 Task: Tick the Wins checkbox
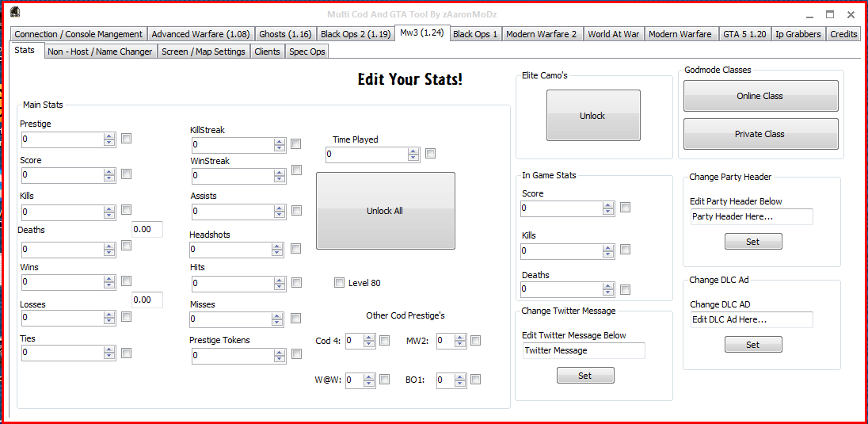click(x=126, y=281)
